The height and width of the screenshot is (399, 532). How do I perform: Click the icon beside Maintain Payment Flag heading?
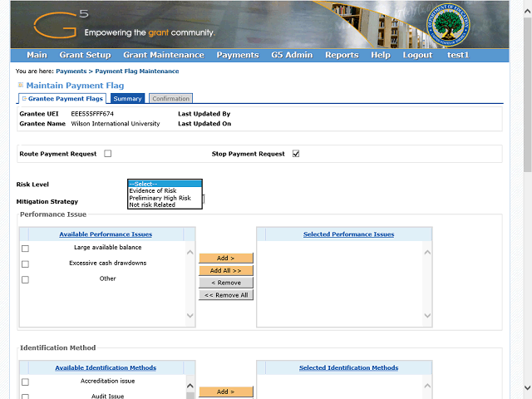pos(21,86)
